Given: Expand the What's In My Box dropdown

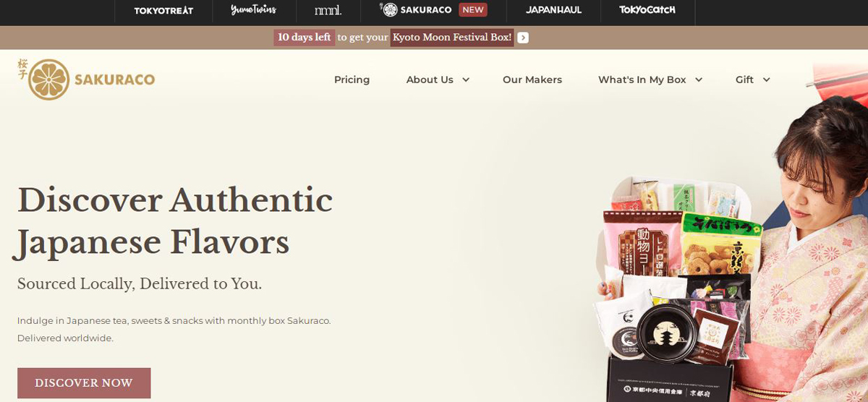Looking at the screenshot, I should coord(650,80).
